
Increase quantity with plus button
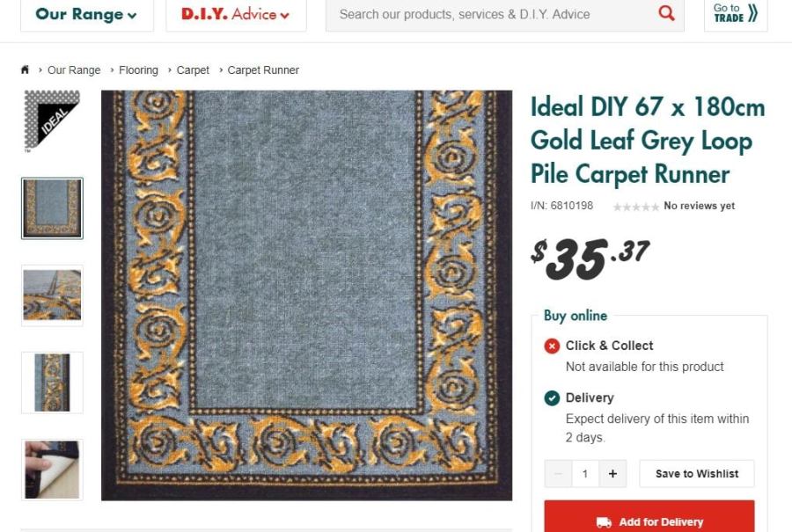click(612, 473)
